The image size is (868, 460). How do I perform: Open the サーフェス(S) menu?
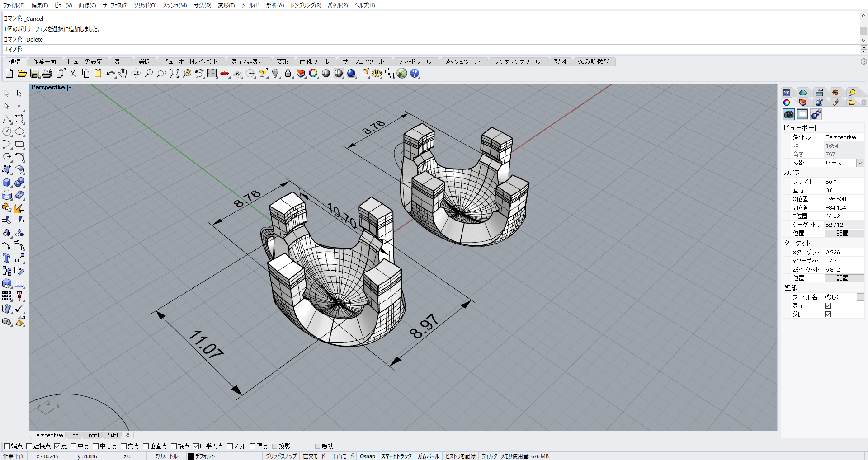coord(115,5)
